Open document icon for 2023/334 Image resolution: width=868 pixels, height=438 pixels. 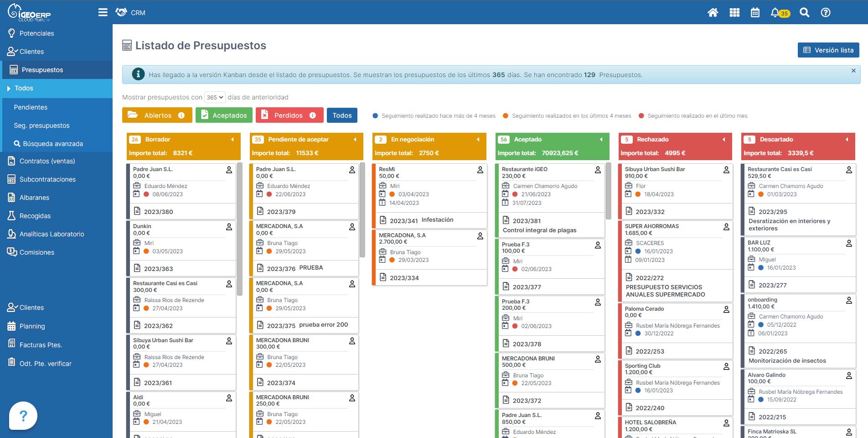tap(383, 277)
